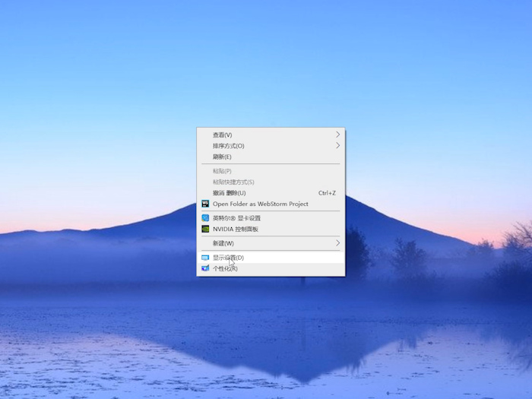Open NVIDIA 控制面板 menu entry
This screenshot has width=532, height=399.
point(236,229)
